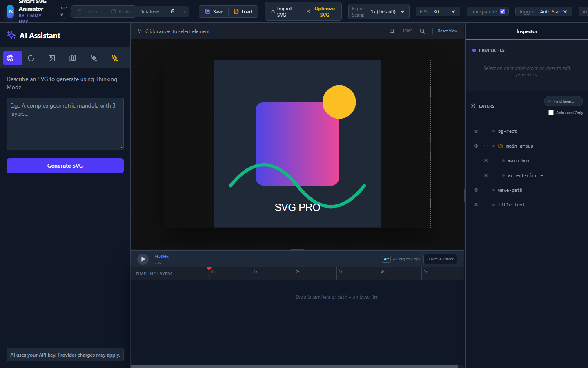
Task: Select the gray sparkles AI tab
Action: click(x=94, y=58)
